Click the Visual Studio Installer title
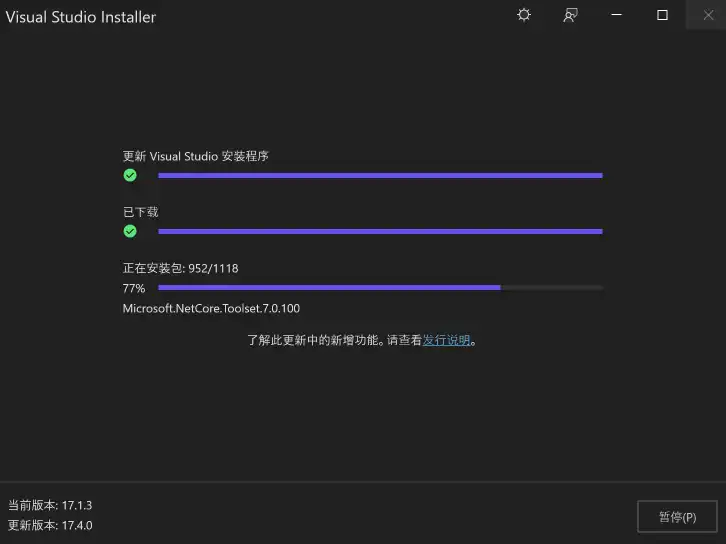 pyautogui.click(x=81, y=17)
